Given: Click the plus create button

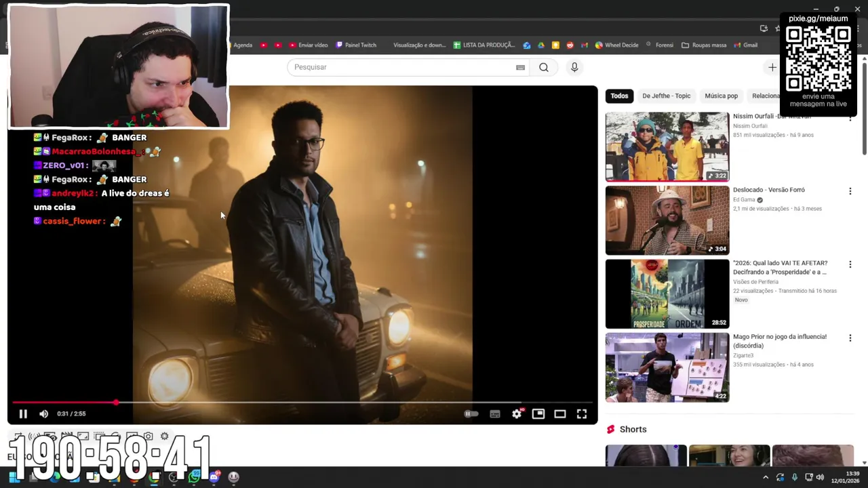Looking at the screenshot, I should [x=772, y=67].
